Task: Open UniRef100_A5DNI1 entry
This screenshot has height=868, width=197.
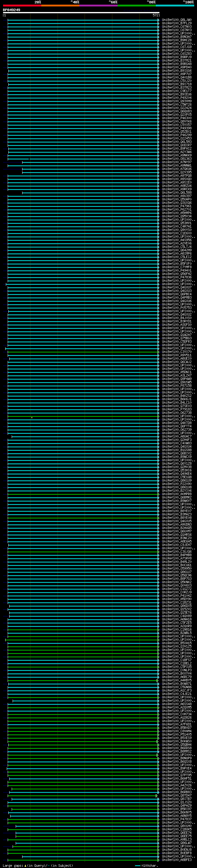Action: 177,372
